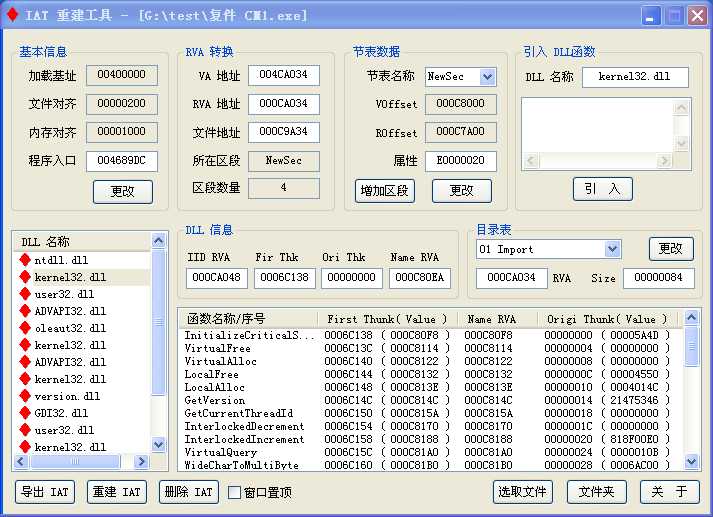Click function table scroll-up arrow

[691, 317]
